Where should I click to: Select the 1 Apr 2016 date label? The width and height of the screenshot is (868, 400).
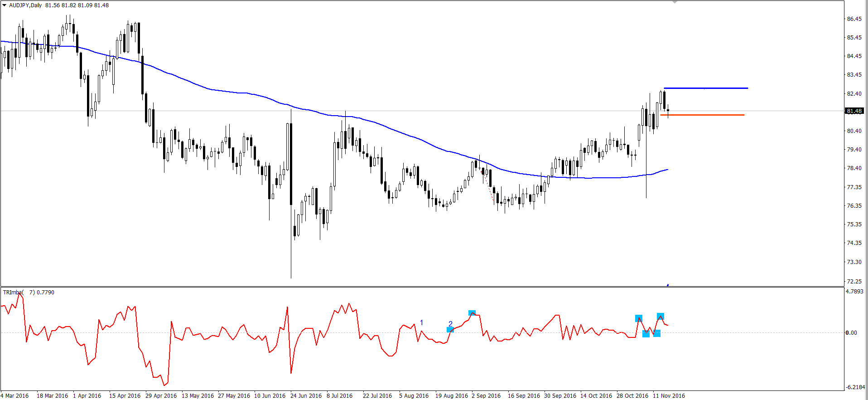click(x=87, y=396)
